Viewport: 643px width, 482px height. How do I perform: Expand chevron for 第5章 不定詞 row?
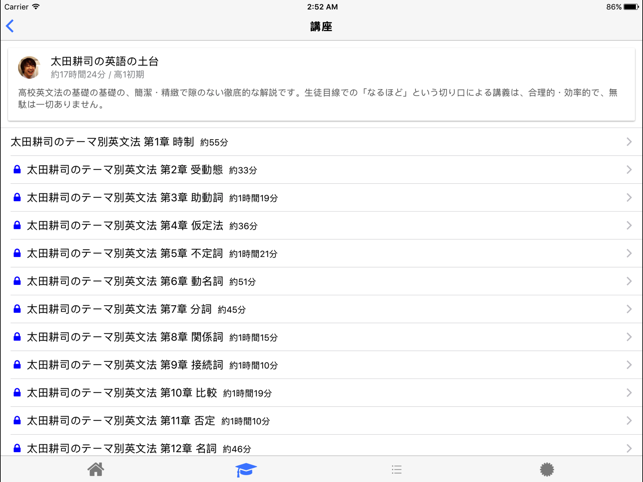click(629, 253)
